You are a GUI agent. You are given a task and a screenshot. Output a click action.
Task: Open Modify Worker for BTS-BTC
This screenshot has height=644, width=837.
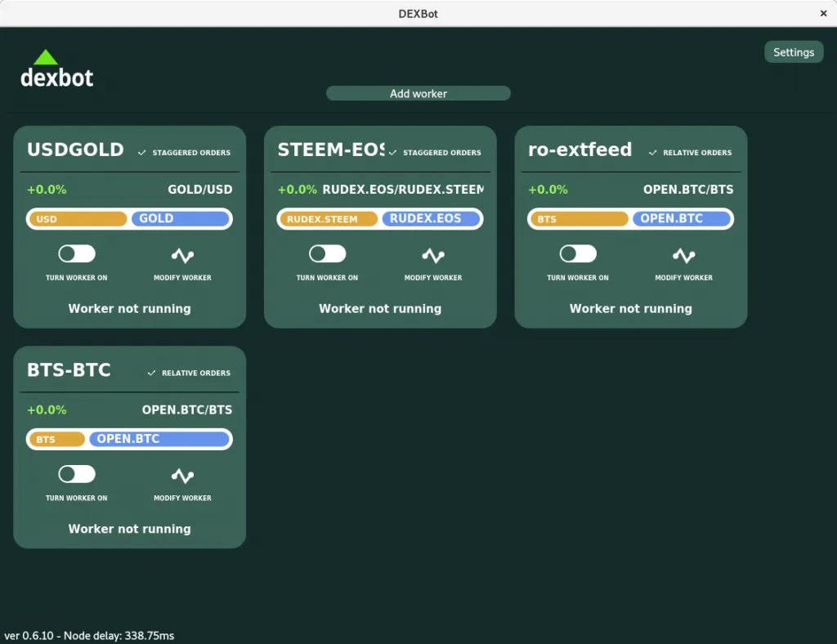182,476
